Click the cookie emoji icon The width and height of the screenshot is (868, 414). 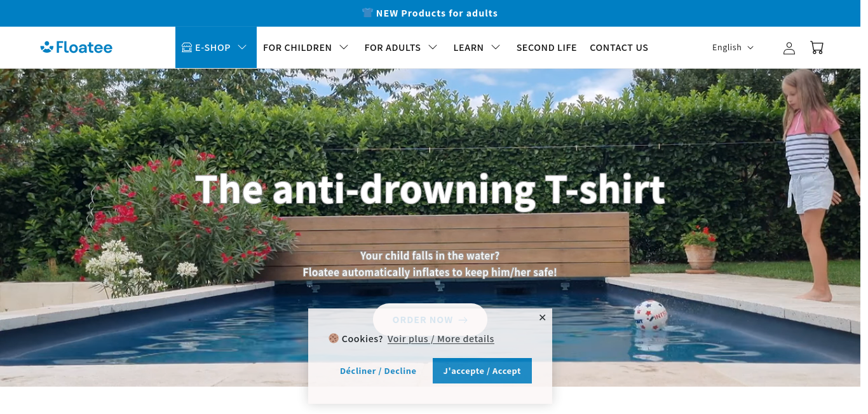tap(334, 338)
